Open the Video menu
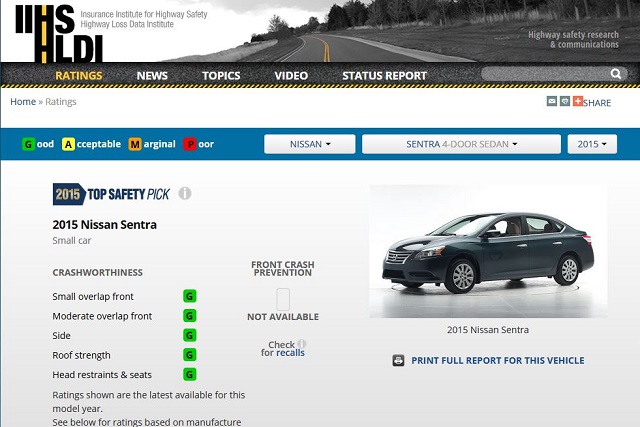Viewport: 640px width, 427px height. point(291,76)
